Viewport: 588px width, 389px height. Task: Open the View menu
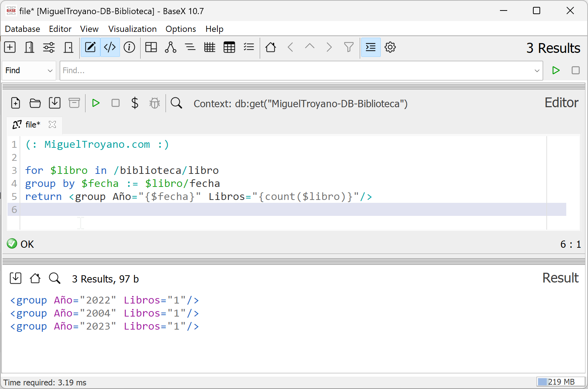[89, 29]
